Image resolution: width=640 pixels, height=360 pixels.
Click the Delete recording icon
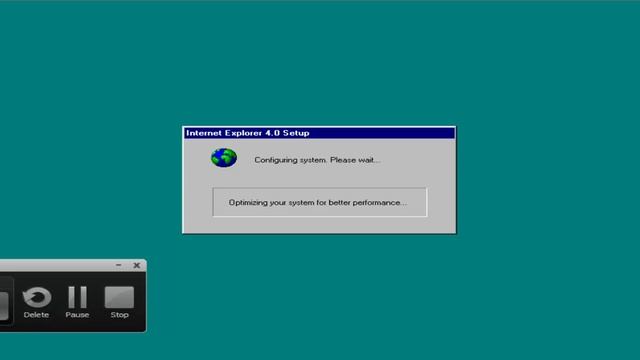pyautogui.click(x=37, y=297)
